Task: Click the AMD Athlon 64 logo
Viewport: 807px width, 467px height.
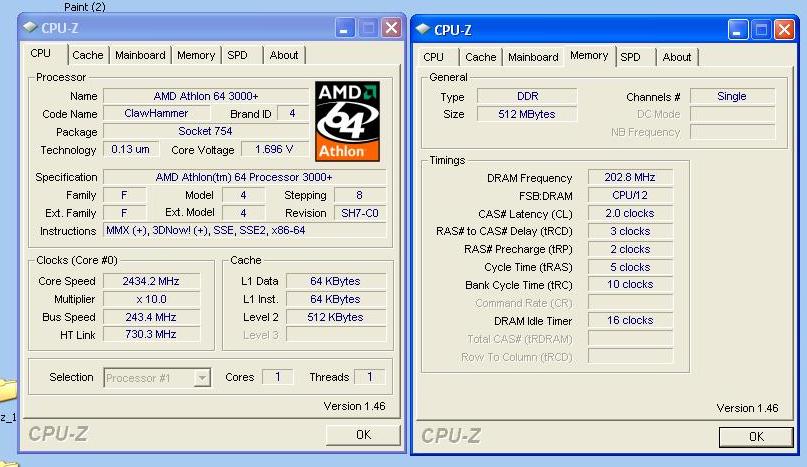Action: tap(347, 121)
